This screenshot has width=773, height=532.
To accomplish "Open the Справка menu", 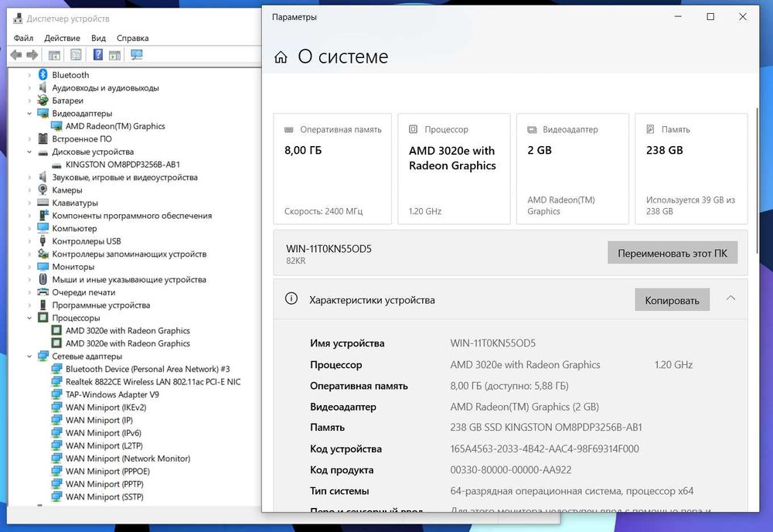I will coord(133,38).
